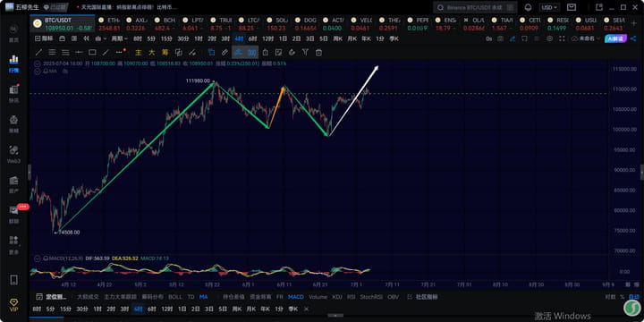Open the USD currency dropdown

[x=549, y=7]
